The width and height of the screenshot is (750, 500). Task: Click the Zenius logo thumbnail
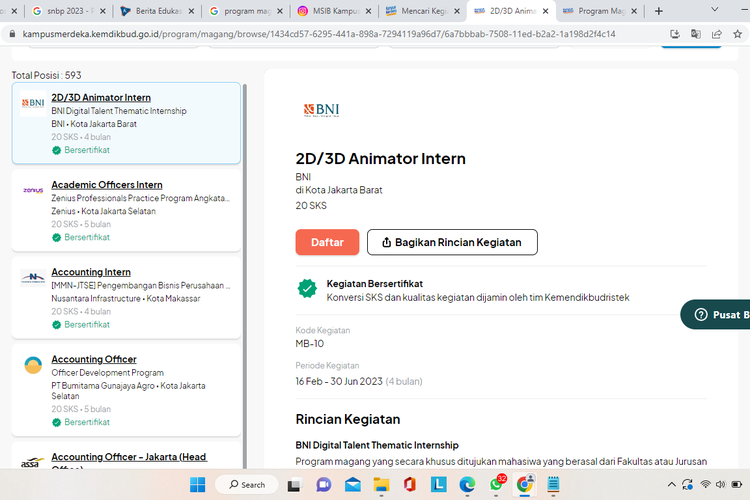coord(33,190)
